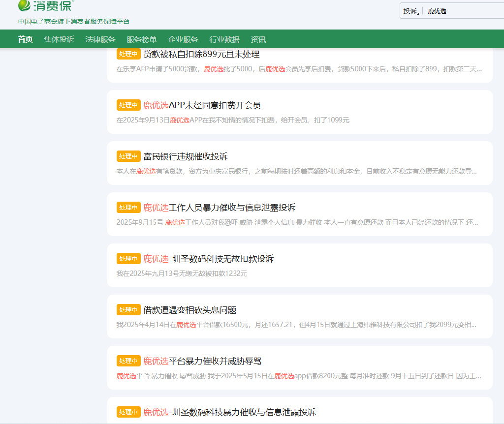This screenshot has height=424, width=504.
Task: Click 处理中 badge beside 借款遭遇变相砍头息问题
Action: (128, 310)
